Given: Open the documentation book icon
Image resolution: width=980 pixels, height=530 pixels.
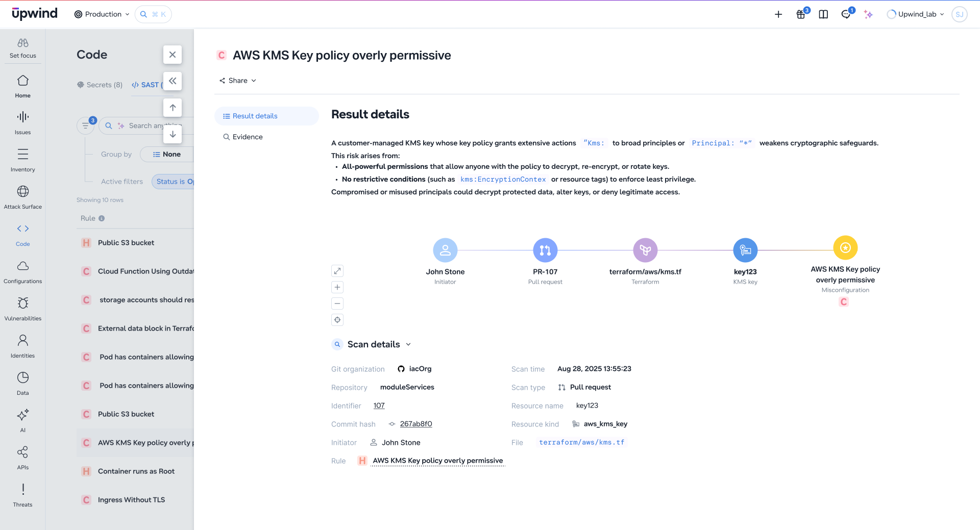Looking at the screenshot, I should click(823, 14).
